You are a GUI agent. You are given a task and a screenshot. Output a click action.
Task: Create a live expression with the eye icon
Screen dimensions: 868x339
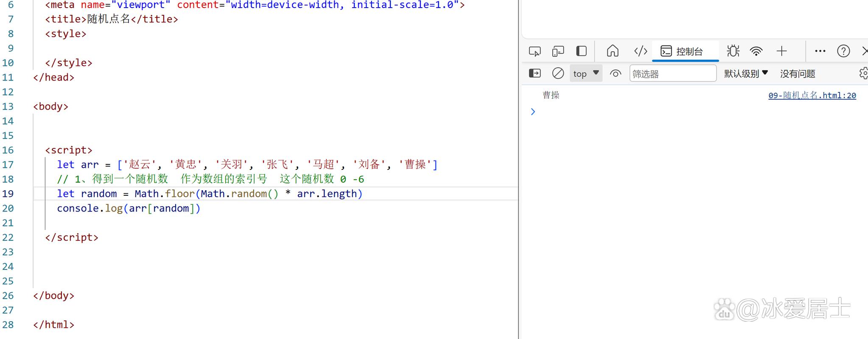615,73
